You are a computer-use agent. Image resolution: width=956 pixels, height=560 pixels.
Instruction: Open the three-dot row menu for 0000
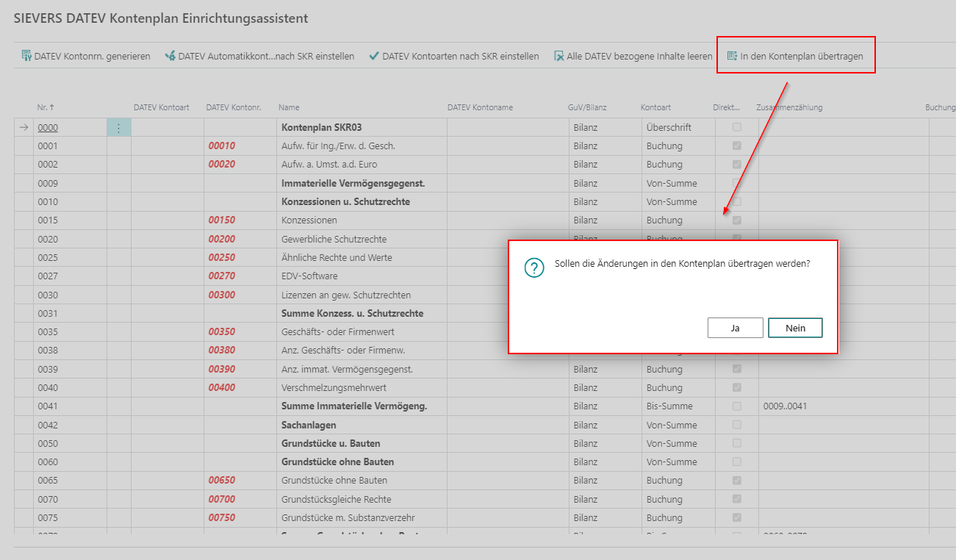119,128
